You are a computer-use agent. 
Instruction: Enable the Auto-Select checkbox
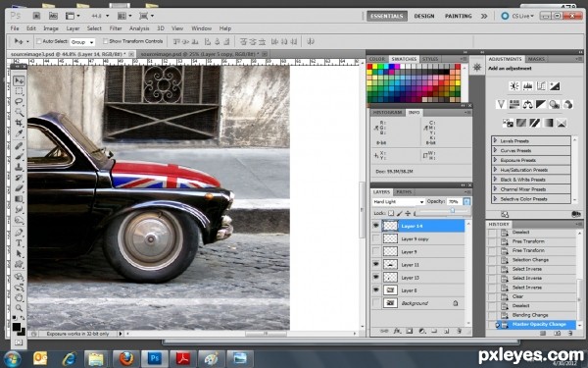point(38,41)
